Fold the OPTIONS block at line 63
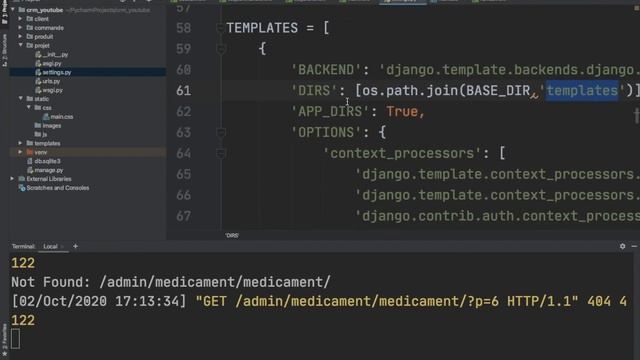The image size is (640, 360). (221, 133)
